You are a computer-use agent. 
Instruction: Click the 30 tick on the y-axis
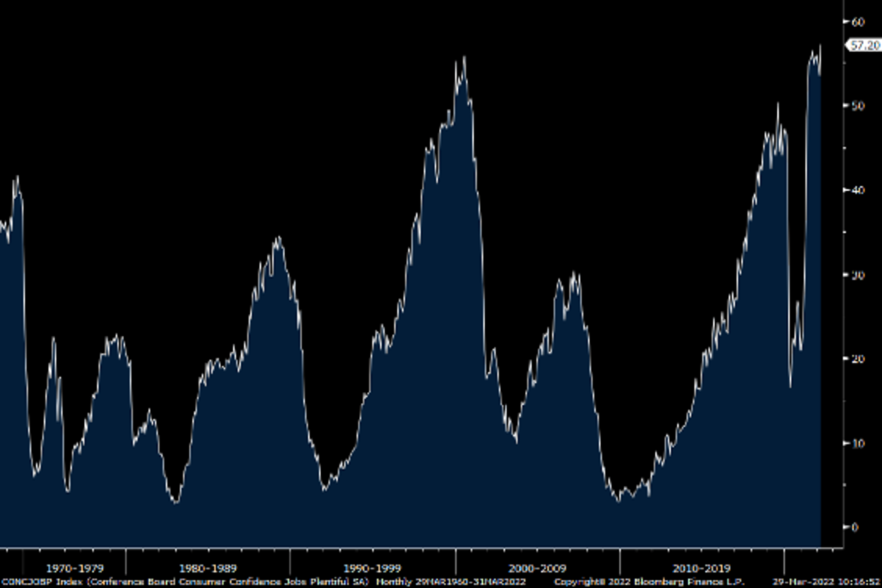pos(858,274)
